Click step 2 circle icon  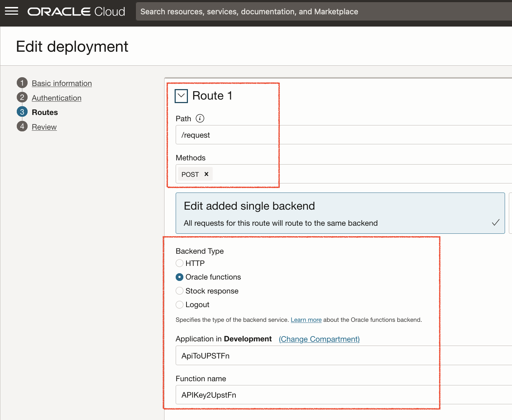tap(22, 97)
